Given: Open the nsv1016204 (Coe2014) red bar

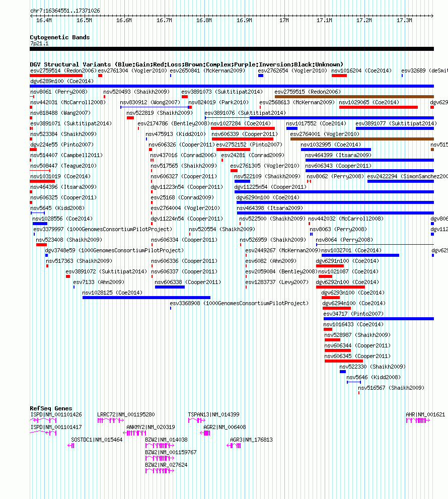Looking at the screenshot, I should 339,76.
